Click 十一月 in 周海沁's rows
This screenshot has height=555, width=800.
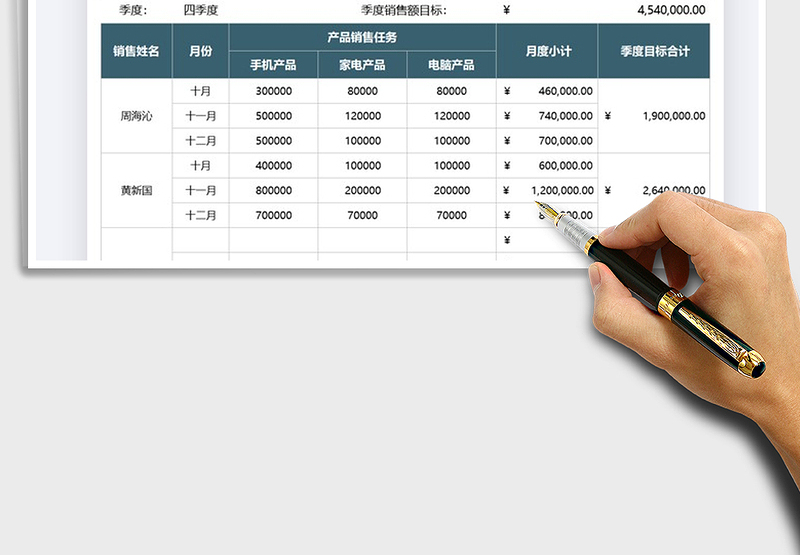click(201, 116)
